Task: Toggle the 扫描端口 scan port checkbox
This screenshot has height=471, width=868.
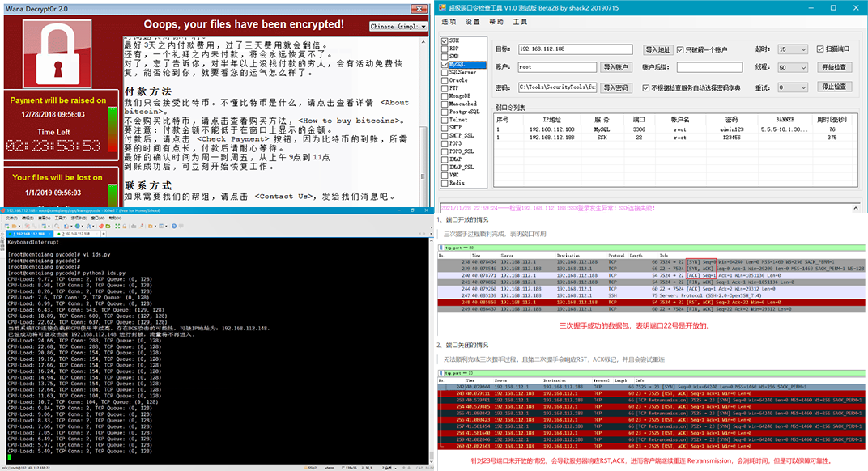Action: (x=820, y=49)
